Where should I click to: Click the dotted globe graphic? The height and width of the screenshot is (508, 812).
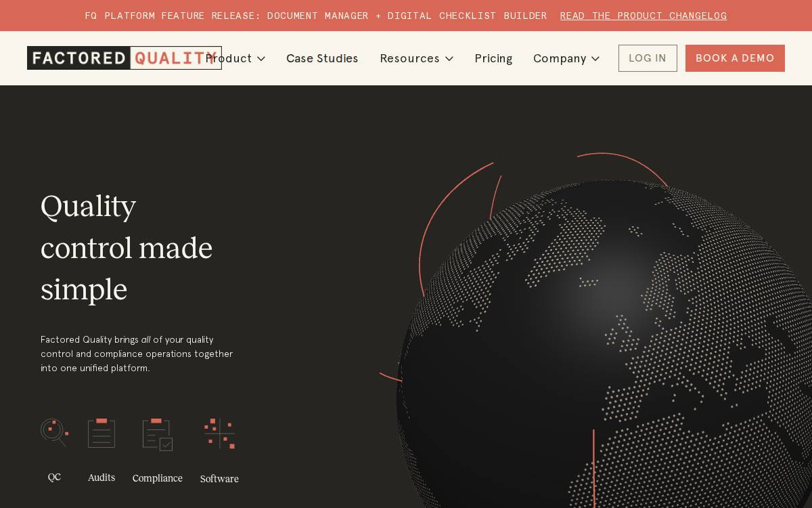coord(604,343)
